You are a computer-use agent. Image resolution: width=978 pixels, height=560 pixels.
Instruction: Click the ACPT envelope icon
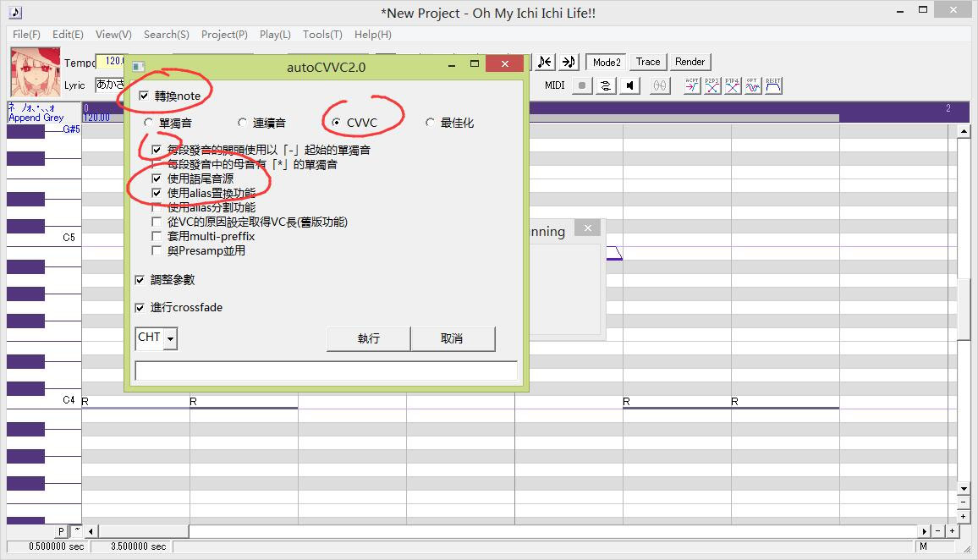(692, 85)
